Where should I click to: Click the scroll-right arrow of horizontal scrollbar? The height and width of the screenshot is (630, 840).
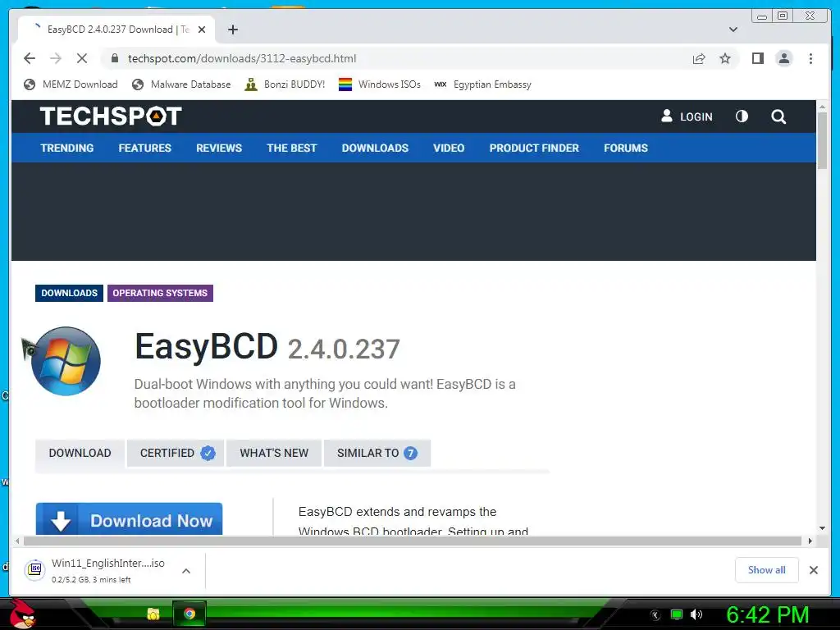click(810, 541)
